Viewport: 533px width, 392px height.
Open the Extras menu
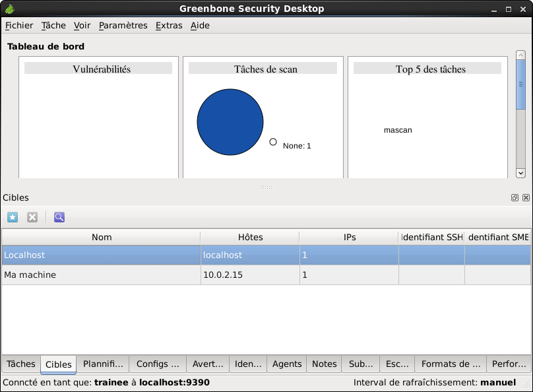pos(169,26)
